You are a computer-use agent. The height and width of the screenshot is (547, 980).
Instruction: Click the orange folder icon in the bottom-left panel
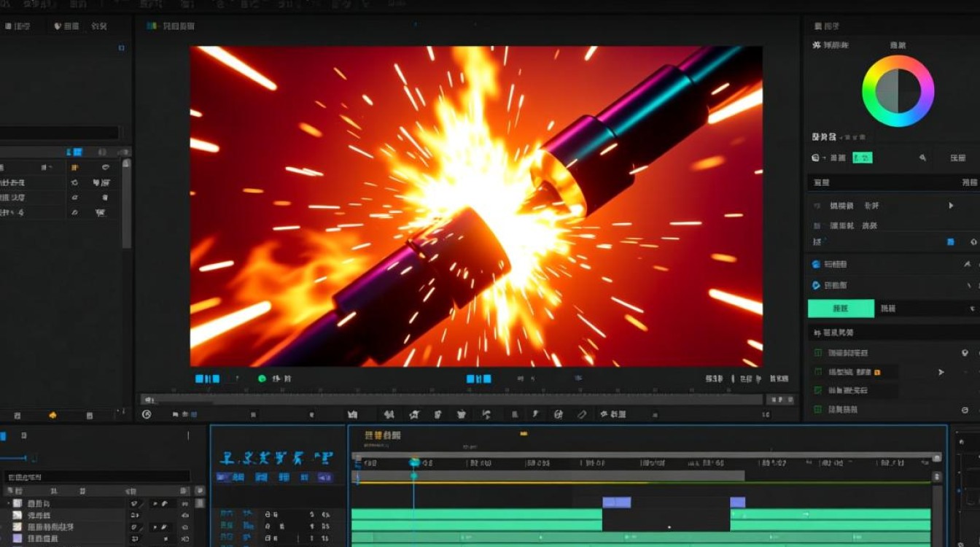point(52,415)
